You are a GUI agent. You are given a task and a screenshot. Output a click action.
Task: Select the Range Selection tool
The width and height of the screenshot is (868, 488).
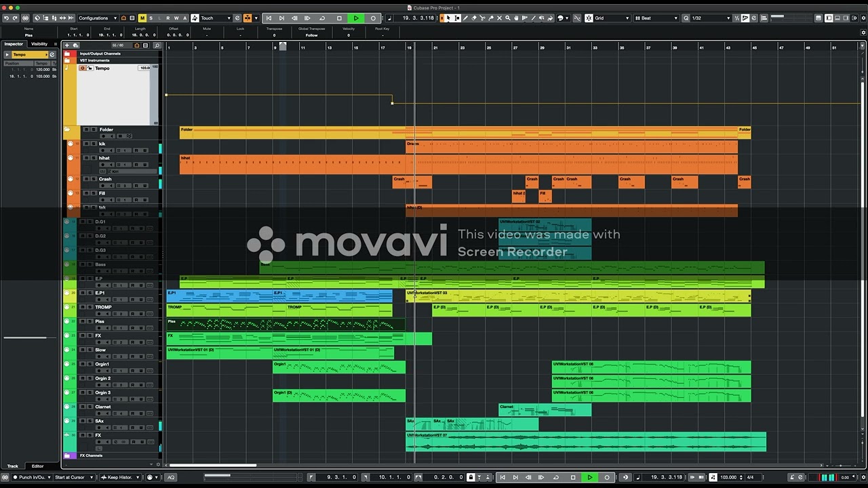[457, 18]
